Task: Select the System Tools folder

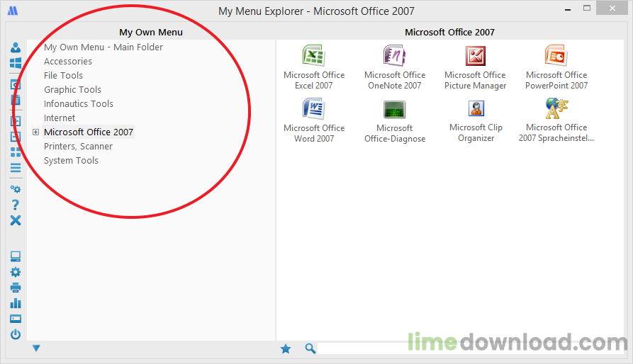Action: [x=71, y=161]
